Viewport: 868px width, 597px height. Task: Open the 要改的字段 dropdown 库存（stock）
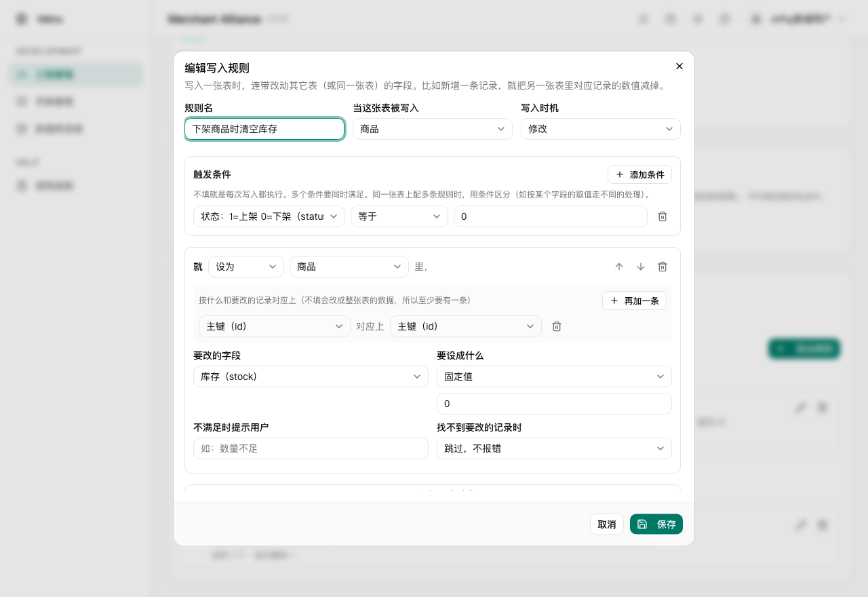point(311,377)
